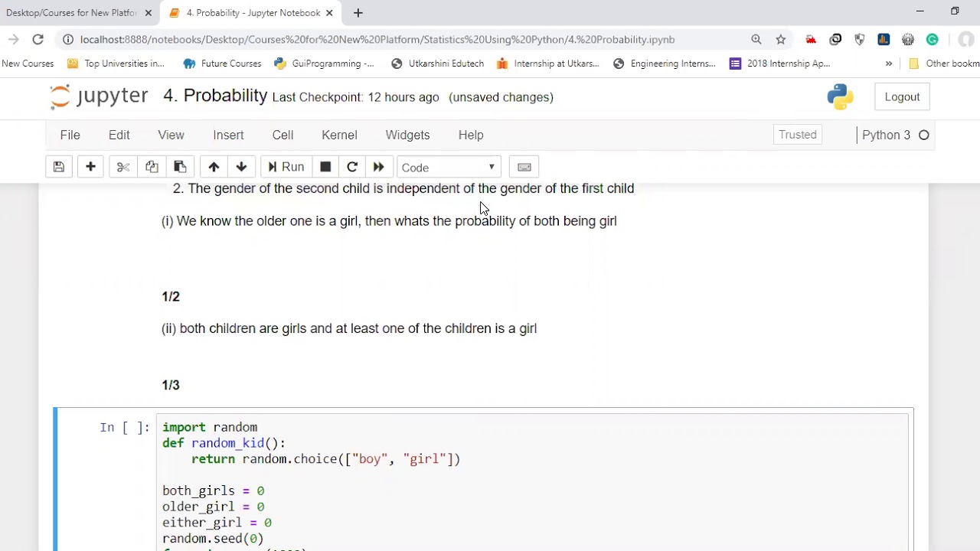Screen dimensions: 980x551
Task: Restart kernel and run all with fast-forward icon
Action: (x=378, y=167)
